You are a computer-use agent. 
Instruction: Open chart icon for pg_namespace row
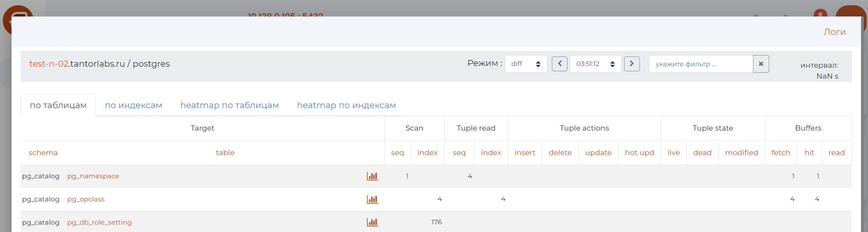(x=372, y=176)
